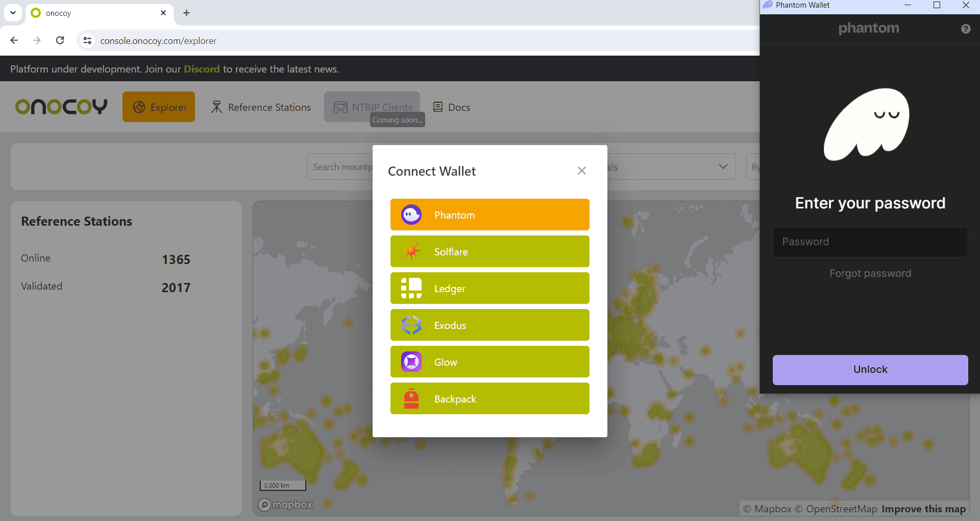Click the phantom wordmark header

869,28
